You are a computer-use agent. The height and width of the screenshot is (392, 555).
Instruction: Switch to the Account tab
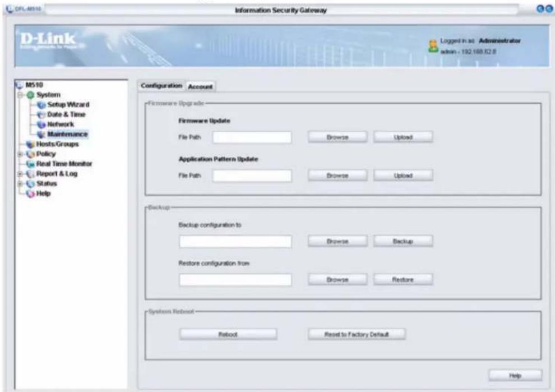[200, 86]
